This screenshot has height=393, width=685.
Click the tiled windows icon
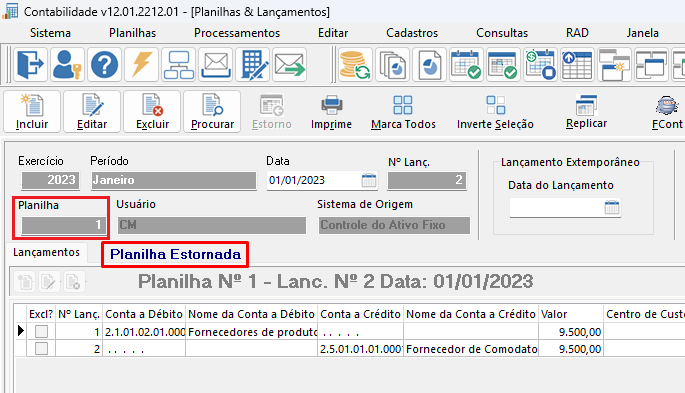651,65
